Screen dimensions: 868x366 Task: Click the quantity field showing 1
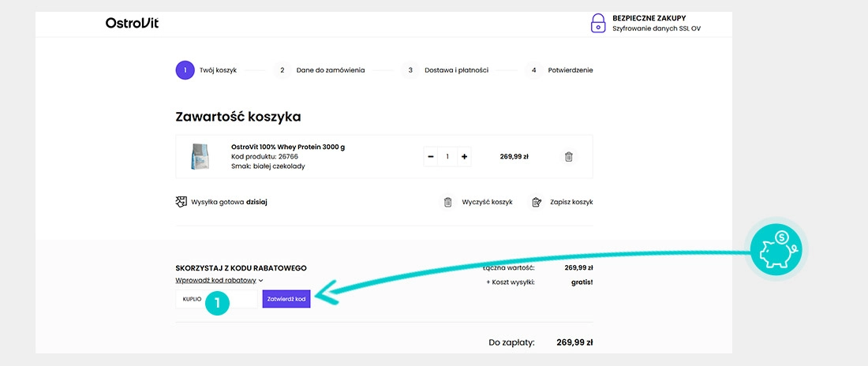(x=447, y=157)
